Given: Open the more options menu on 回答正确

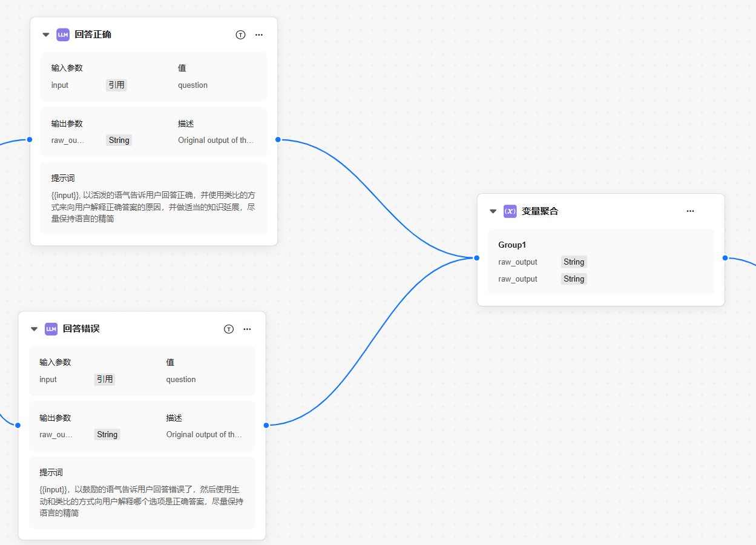Looking at the screenshot, I should tap(259, 35).
